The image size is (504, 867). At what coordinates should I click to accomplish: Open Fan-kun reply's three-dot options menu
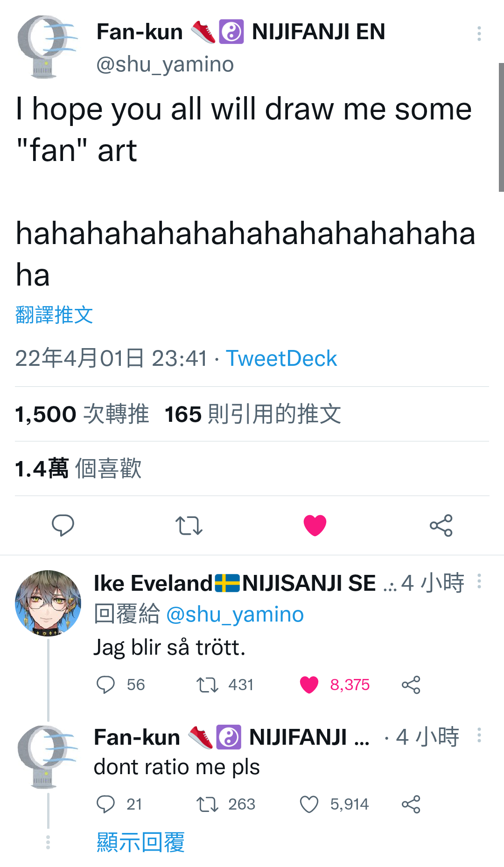[x=479, y=735]
